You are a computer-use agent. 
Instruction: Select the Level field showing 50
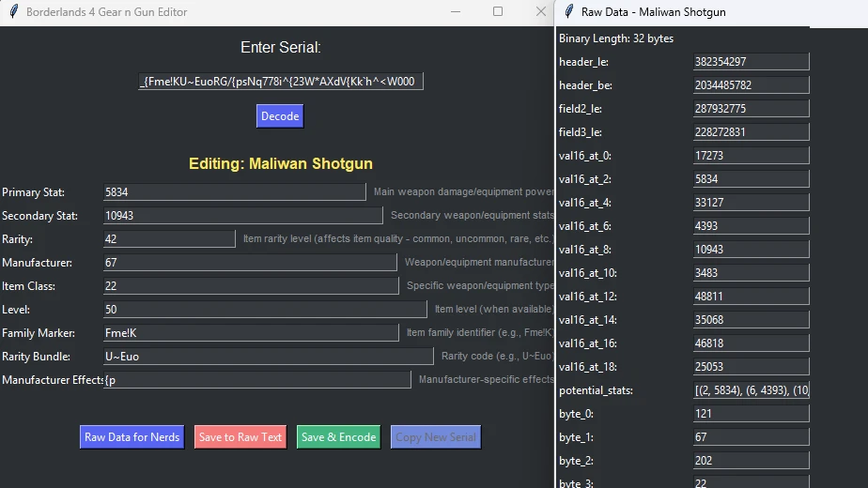[265, 310]
